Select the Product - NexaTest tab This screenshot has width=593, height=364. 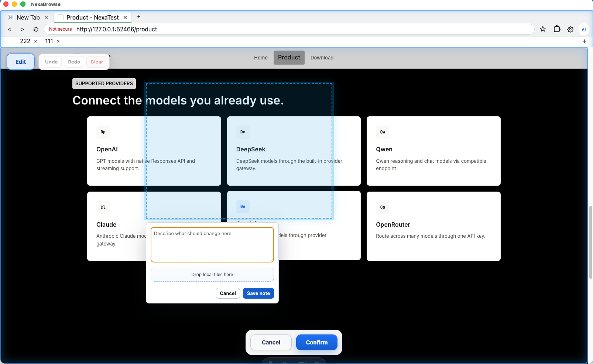click(93, 17)
